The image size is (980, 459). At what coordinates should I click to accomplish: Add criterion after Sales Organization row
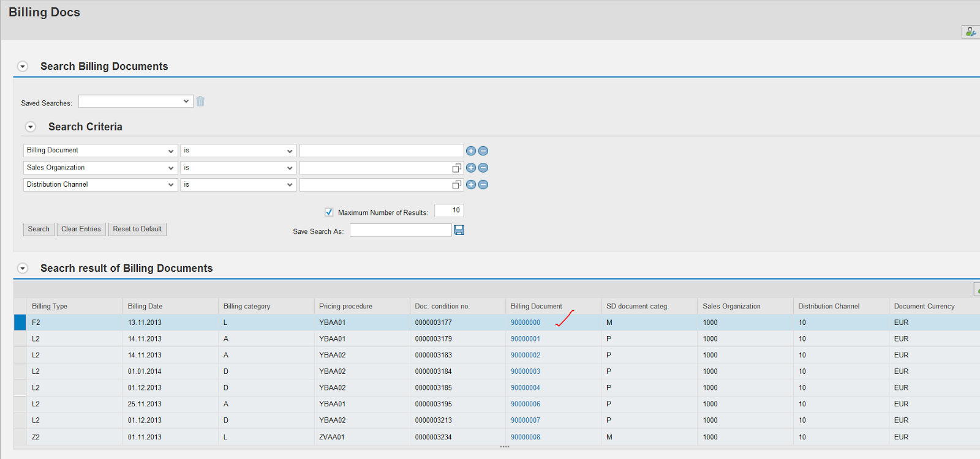tap(470, 168)
